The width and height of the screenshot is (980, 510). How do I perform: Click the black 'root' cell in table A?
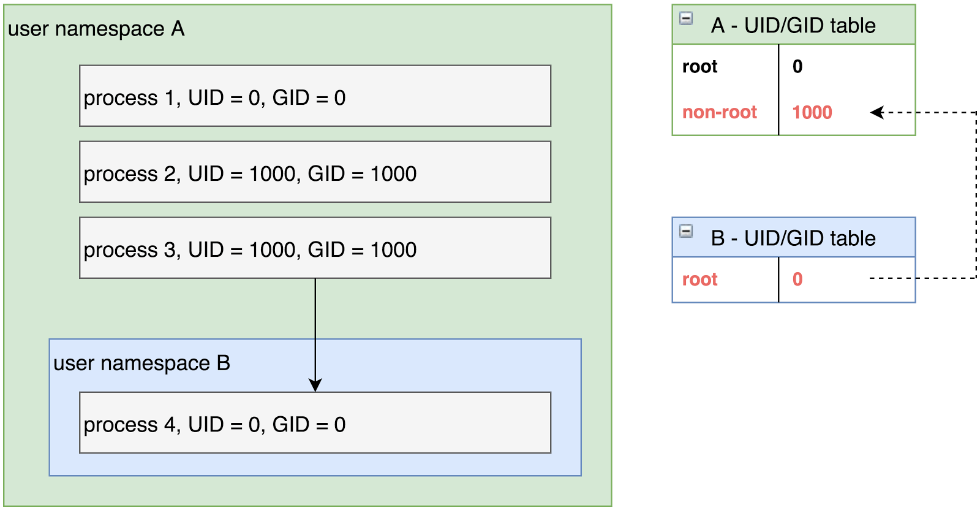(699, 67)
